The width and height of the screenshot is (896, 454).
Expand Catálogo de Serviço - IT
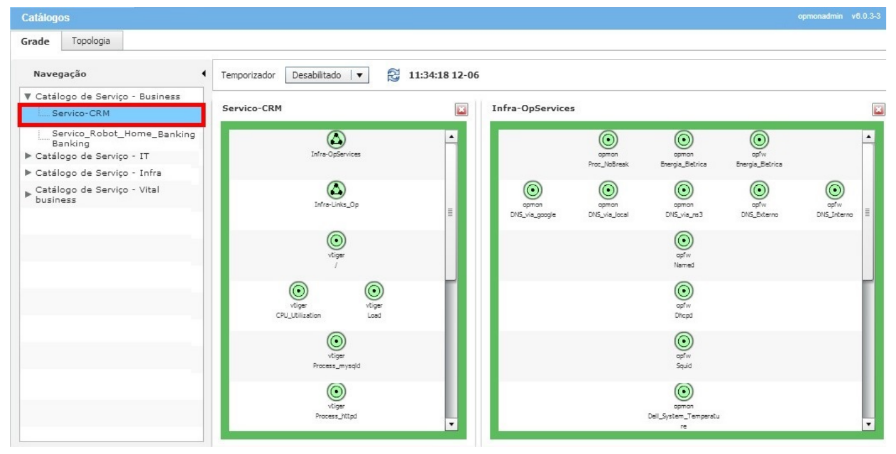pyautogui.click(x=28, y=156)
